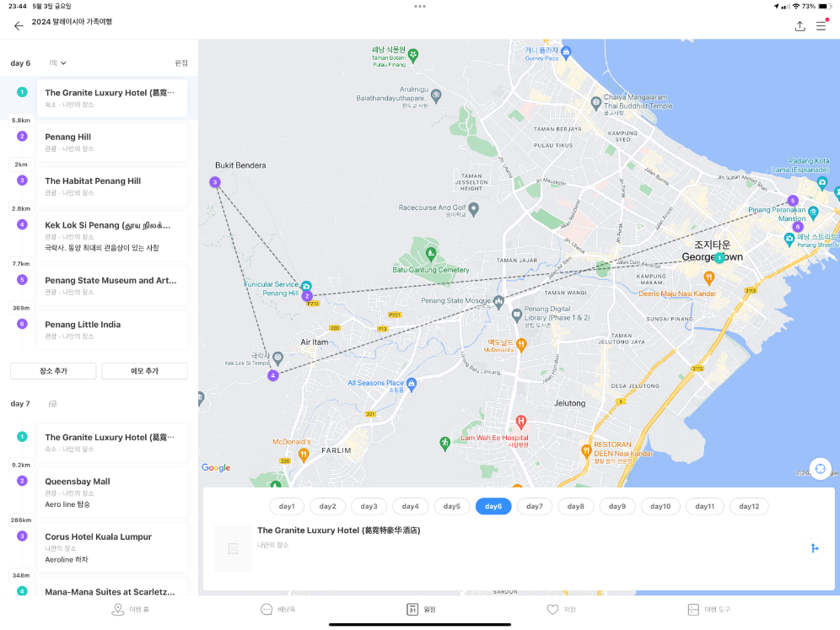Tap the Penang Digital Library pin
The height and width of the screenshot is (630, 840).
coord(516,315)
